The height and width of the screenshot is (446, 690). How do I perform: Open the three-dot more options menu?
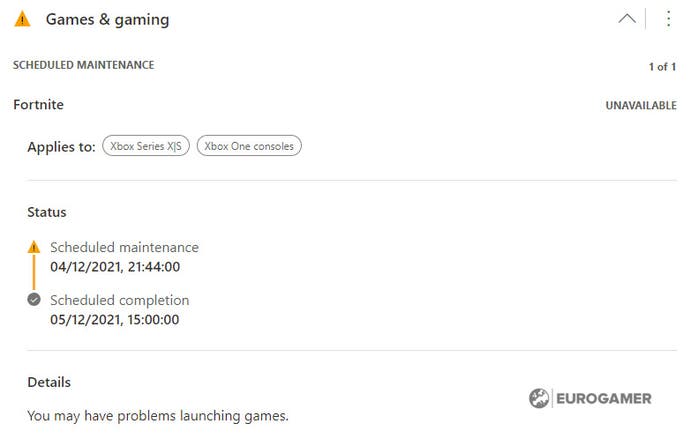point(668,18)
